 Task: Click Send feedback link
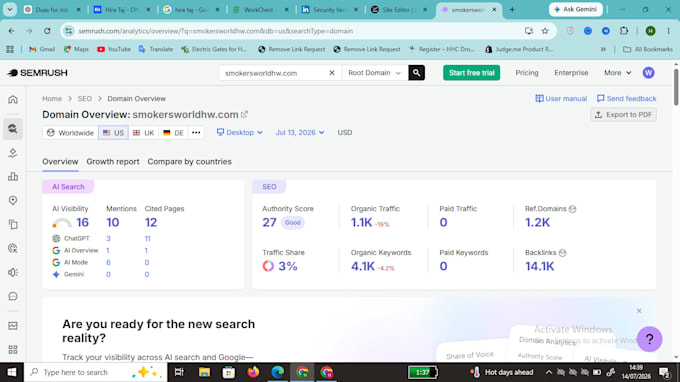click(x=627, y=99)
